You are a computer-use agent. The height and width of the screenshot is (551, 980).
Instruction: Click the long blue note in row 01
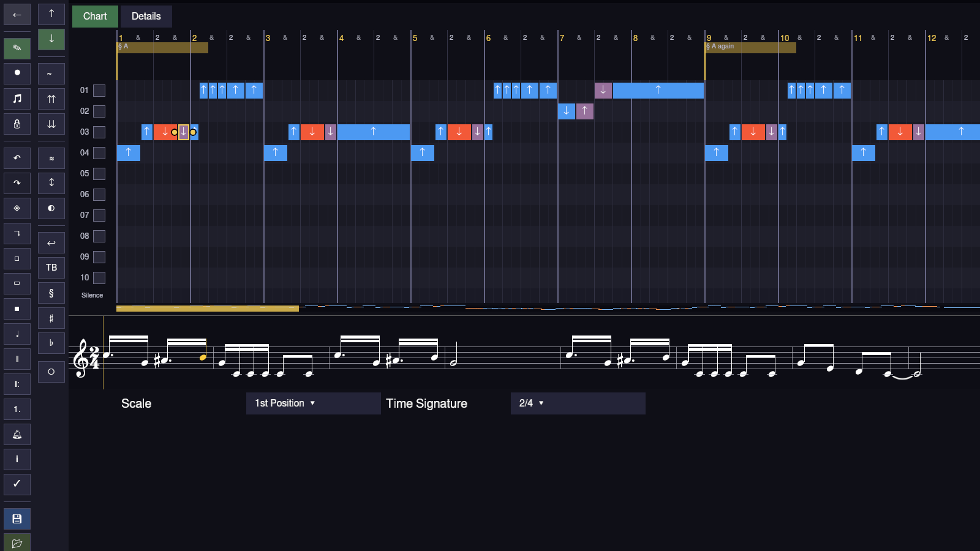coord(658,91)
